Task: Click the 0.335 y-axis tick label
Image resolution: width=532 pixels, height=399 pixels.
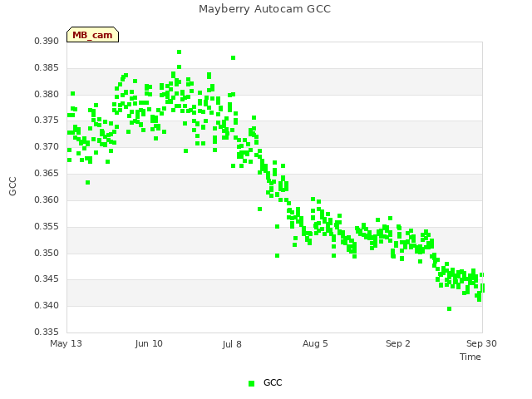Action: coord(47,332)
